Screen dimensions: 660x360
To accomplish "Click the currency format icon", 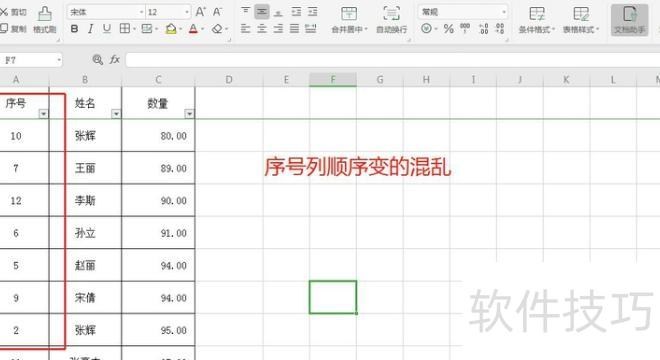I will (x=426, y=29).
